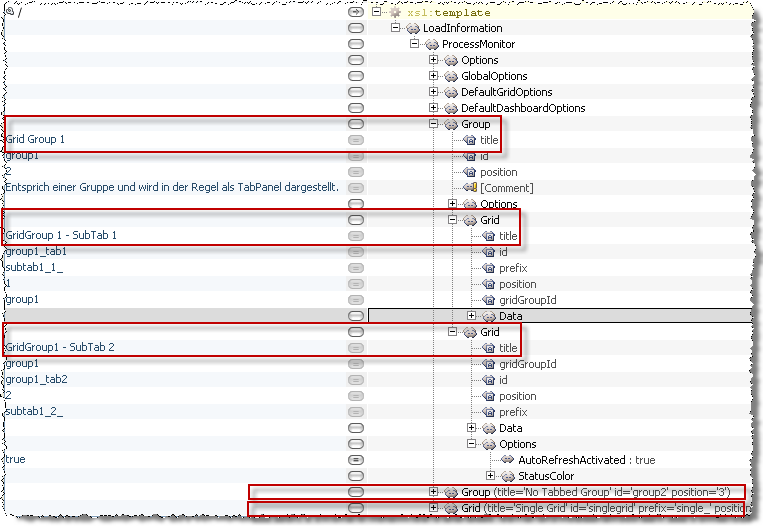Click the GlobalOptions element icon
Image resolution: width=763 pixels, height=526 pixels.
point(451,76)
